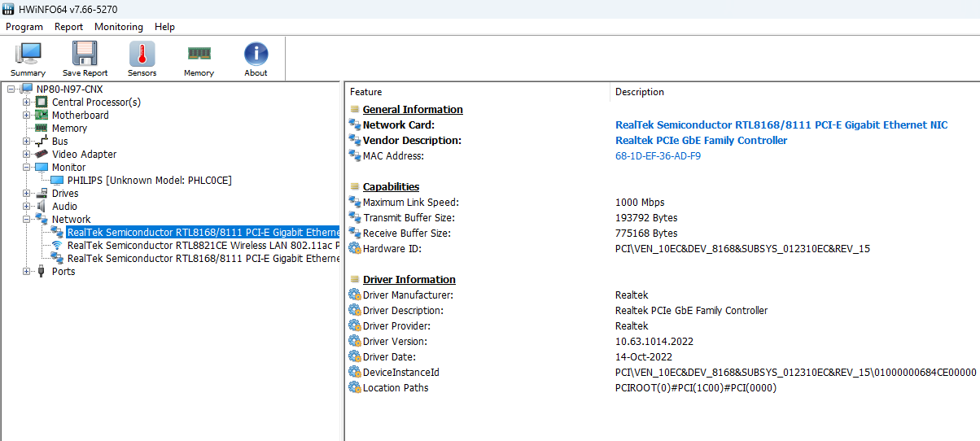Expand the Bus node

(x=27, y=141)
